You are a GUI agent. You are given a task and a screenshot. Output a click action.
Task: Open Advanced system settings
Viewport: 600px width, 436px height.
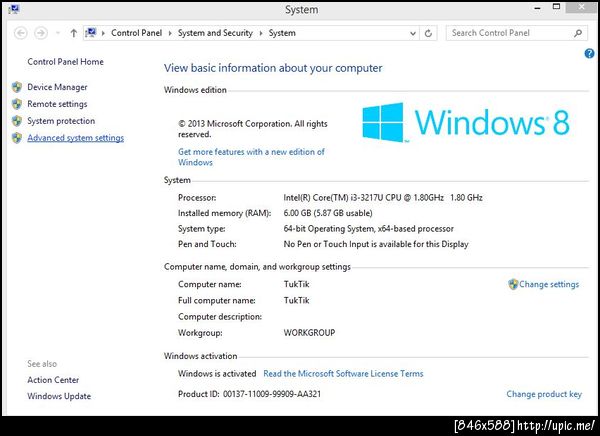pos(76,138)
